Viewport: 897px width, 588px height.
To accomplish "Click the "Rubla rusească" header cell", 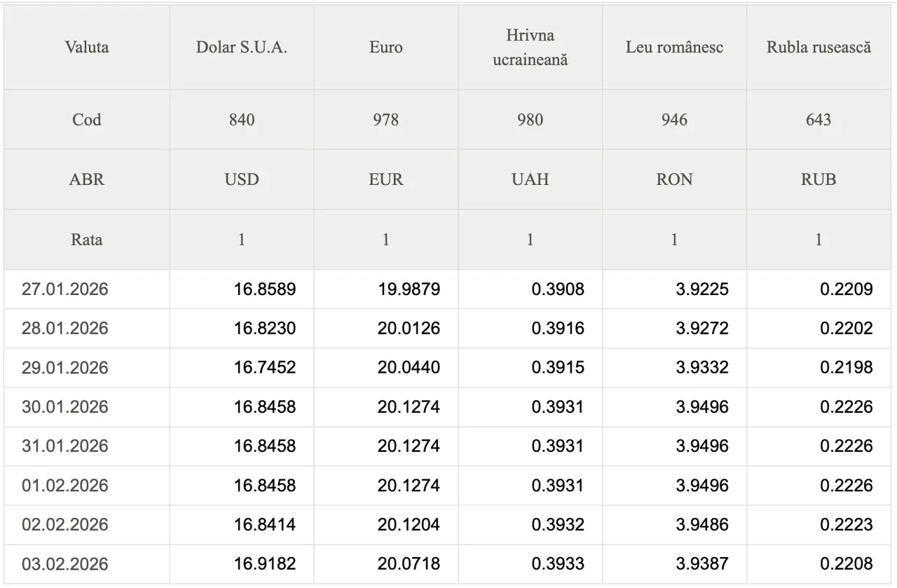I will pos(819,48).
